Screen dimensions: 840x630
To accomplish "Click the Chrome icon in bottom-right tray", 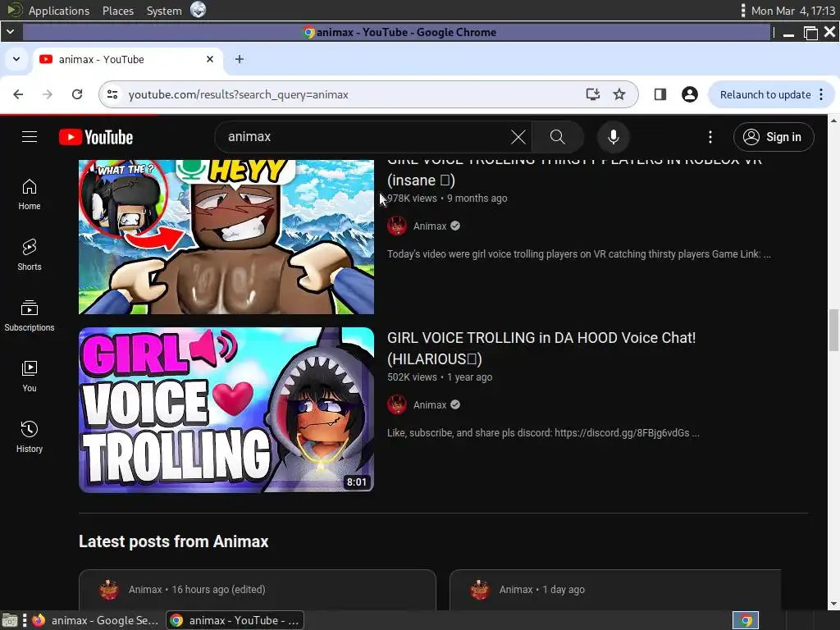I will tap(746, 620).
